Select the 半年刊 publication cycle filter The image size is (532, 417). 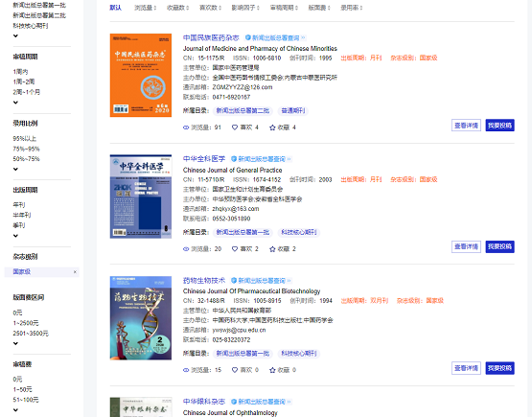[22, 215]
